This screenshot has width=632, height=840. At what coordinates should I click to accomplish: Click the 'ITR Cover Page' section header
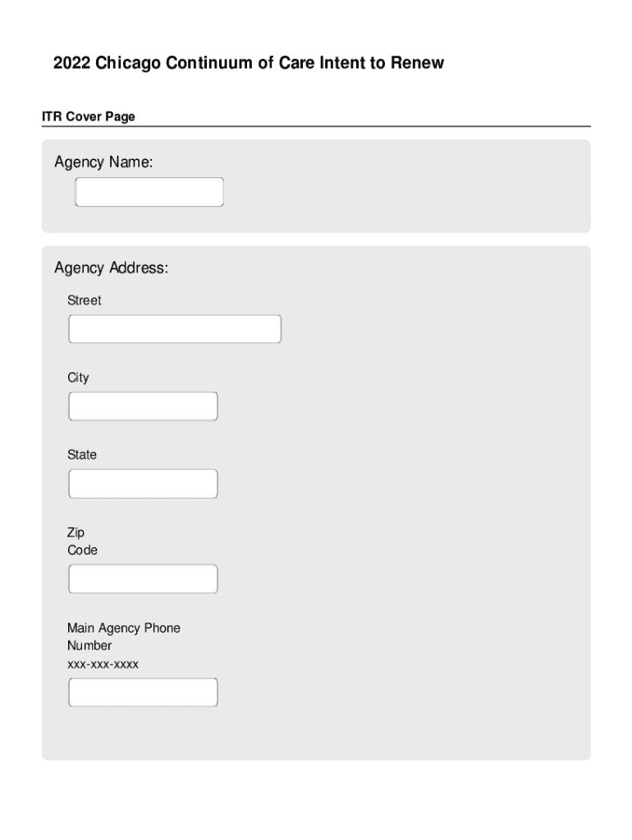click(89, 117)
